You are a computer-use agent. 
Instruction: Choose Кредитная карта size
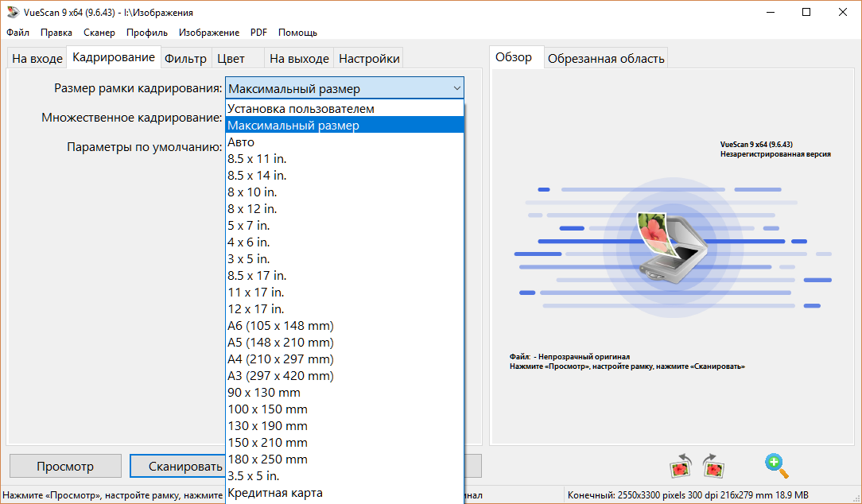pos(344,492)
